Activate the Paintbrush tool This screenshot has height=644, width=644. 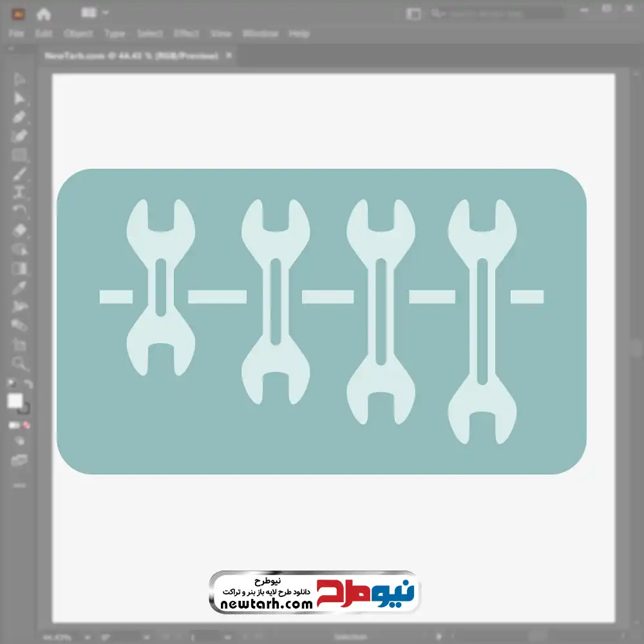coord(19,174)
